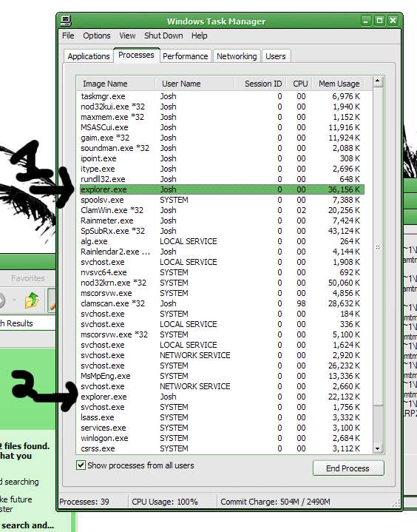Open the Users tab

tap(275, 56)
